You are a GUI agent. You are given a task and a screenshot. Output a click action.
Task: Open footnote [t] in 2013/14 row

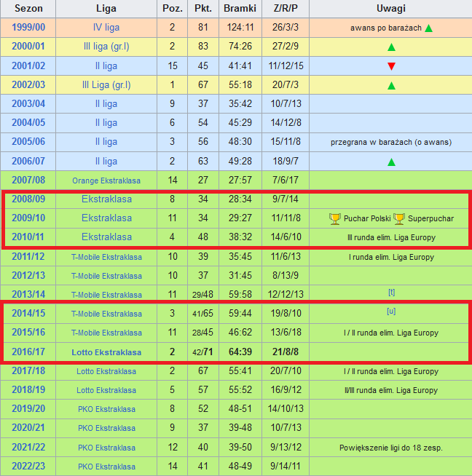click(391, 291)
